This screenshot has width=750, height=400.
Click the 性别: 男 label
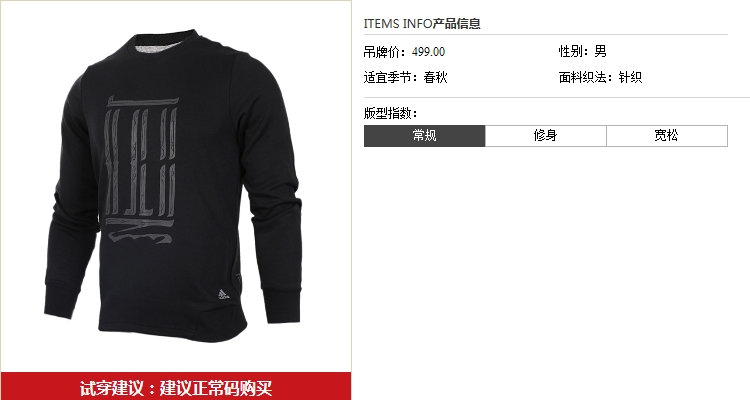583,51
